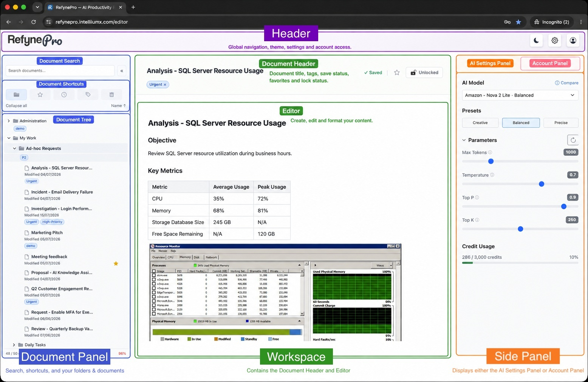Image resolution: width=588 pixels, height=382 pixels.
Task: Show favorites using the star shortcut icon
Action: click(40, 94)
